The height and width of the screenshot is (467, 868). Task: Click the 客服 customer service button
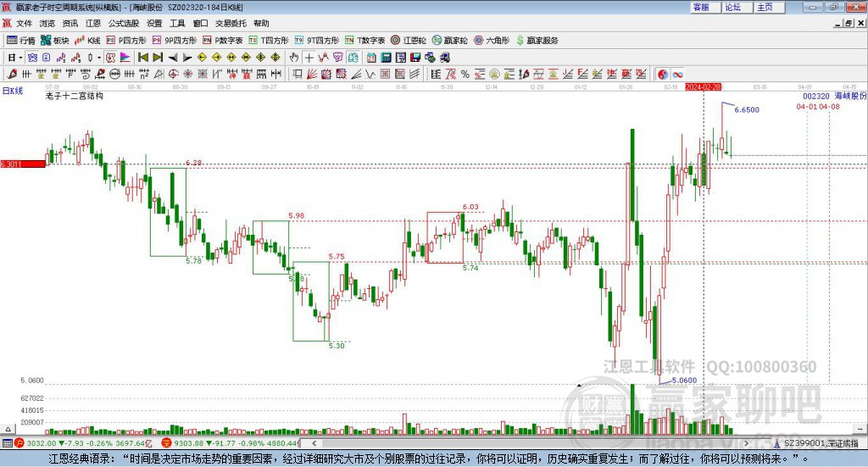click(x=704, y=7)
